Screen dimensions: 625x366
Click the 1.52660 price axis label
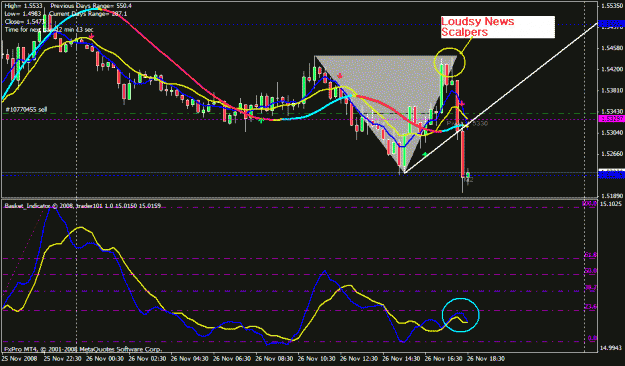[x=611, y=153]
